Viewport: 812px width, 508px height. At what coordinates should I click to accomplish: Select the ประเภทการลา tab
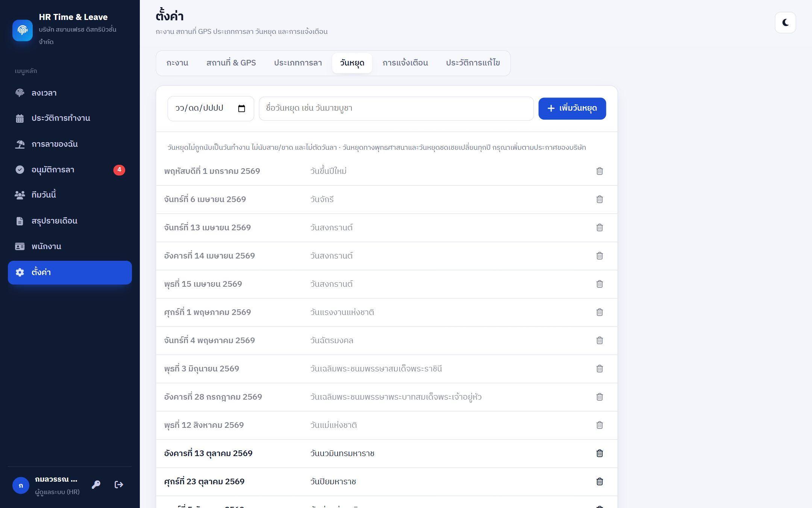pyautogui.click(x=298, y=63)
